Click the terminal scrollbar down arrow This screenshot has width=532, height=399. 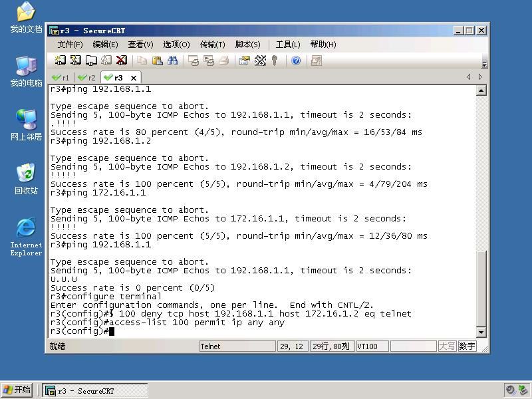pos(481,332)
